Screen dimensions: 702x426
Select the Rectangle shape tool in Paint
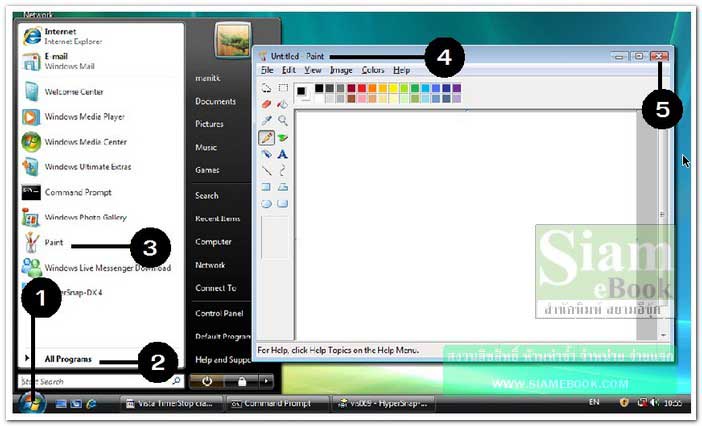[266, 187]
